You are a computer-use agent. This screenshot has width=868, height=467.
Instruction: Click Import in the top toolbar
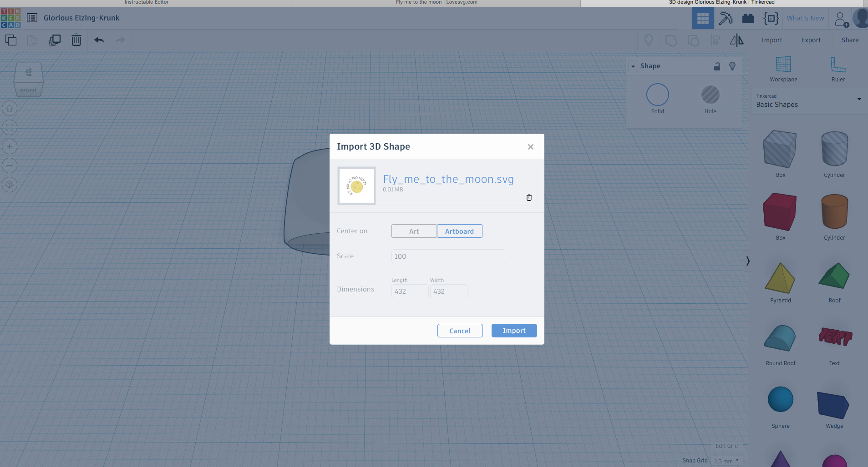[x=772, y=40]
